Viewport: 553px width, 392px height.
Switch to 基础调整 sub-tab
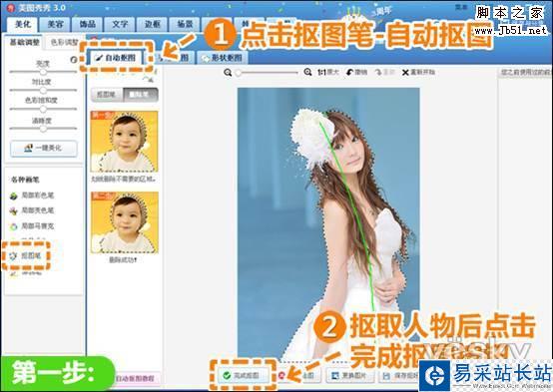point(24,42)
